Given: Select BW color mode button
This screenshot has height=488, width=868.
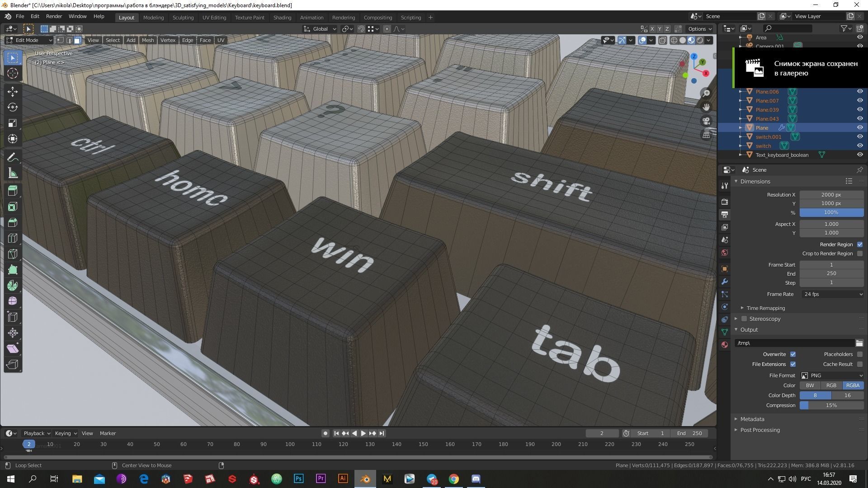Looking at the screenshot, I should 810,385.
